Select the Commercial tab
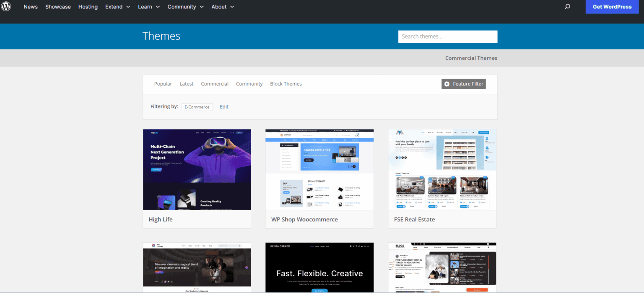The width and height of the screenshot is (644, 293). point(214,84)
